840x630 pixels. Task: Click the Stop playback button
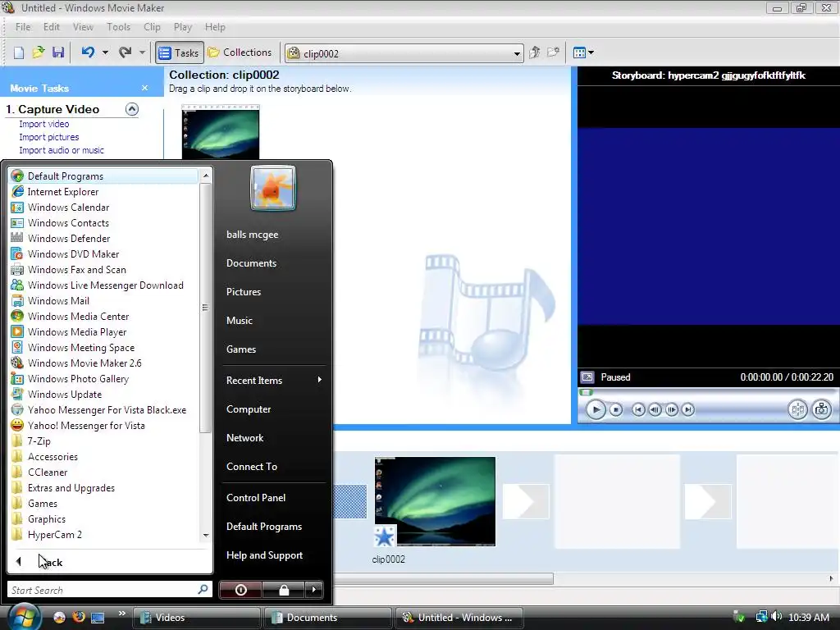click(616, 410)
